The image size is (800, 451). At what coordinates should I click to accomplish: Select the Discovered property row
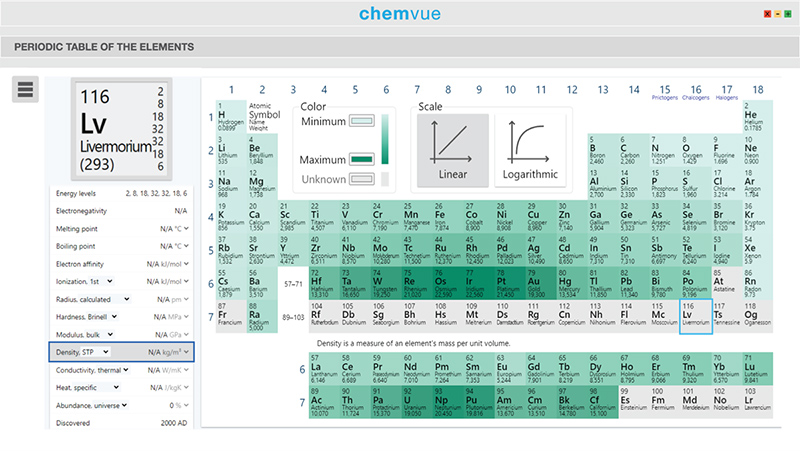point(121,423)
